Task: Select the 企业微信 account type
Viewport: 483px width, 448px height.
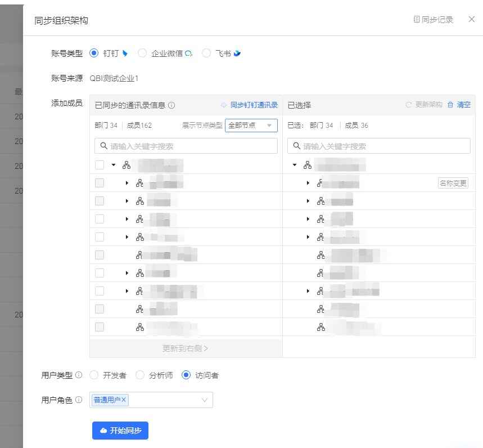Action: tap(142, 53)
